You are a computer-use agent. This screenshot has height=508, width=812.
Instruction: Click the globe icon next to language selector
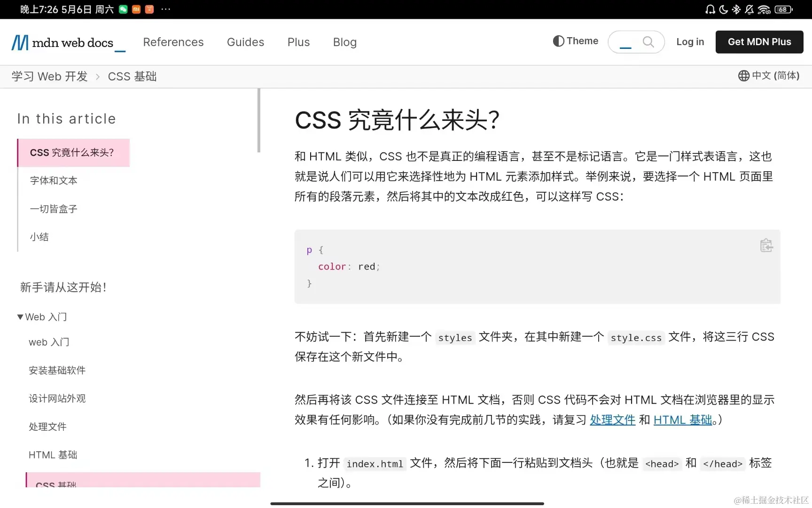[x=744, y=76]
